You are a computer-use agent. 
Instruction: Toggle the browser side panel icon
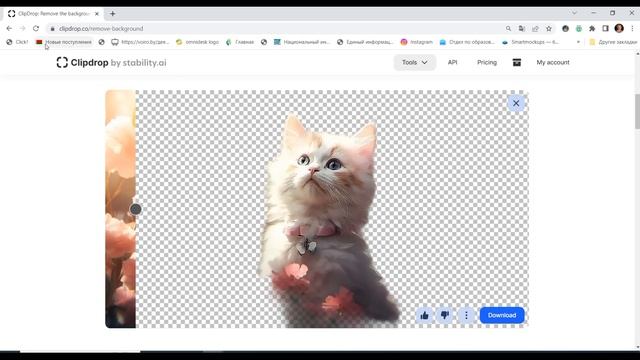click(605, 29)
